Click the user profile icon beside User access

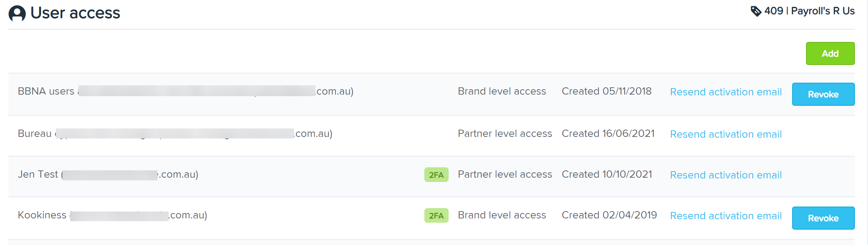pyautogui.click(x=17, y=13)
